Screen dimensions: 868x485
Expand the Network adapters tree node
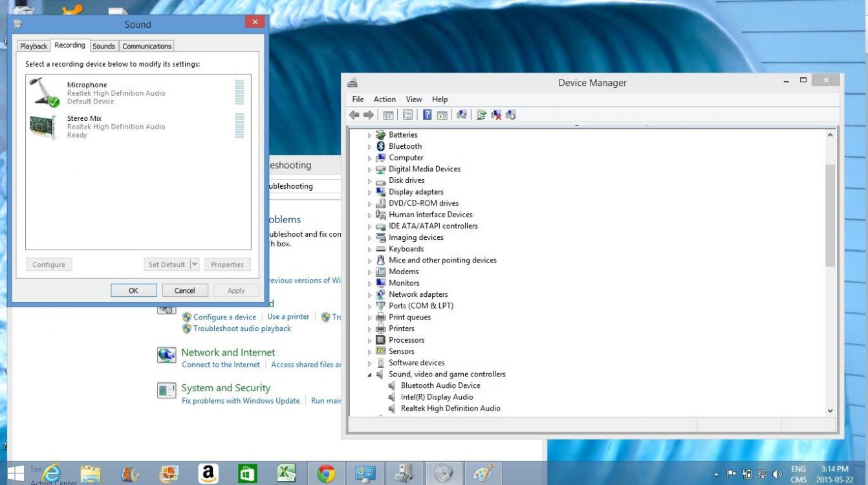(x=369, y=294)
